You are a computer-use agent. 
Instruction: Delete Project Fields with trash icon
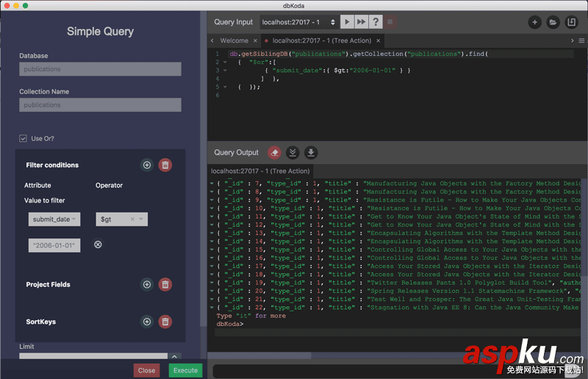[x=165, y=284]
